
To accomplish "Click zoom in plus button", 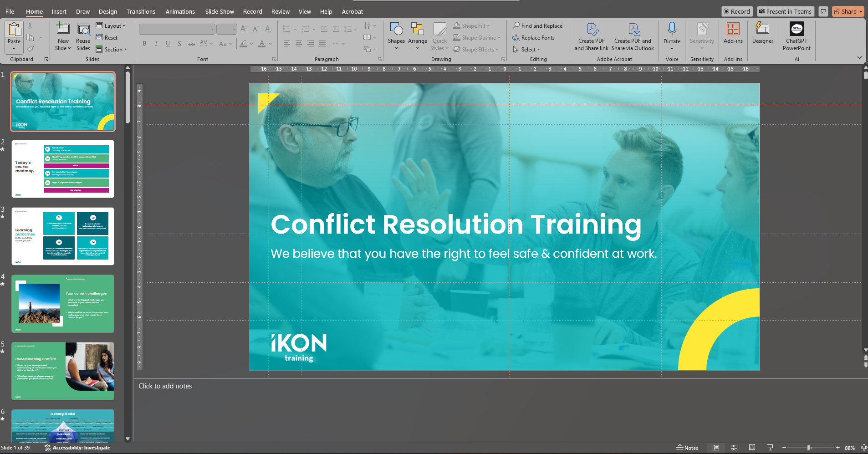I will tap(837, 448).
